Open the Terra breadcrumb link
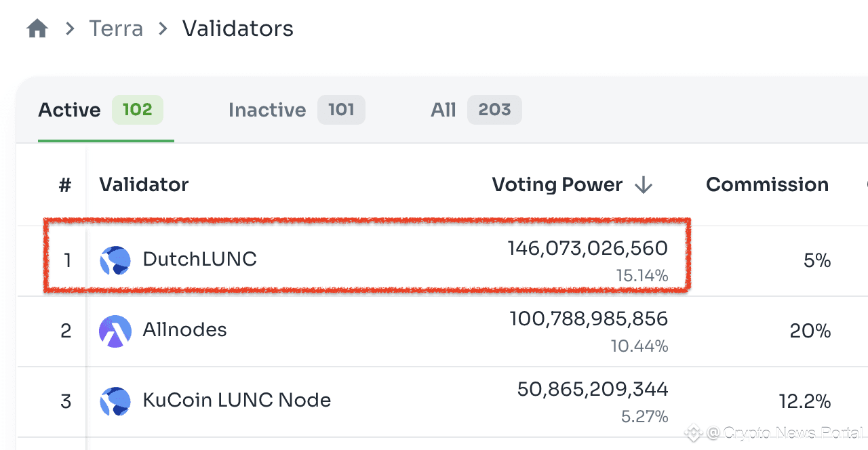The width and height of the screenshot is (868, 450). coord(115,28)
